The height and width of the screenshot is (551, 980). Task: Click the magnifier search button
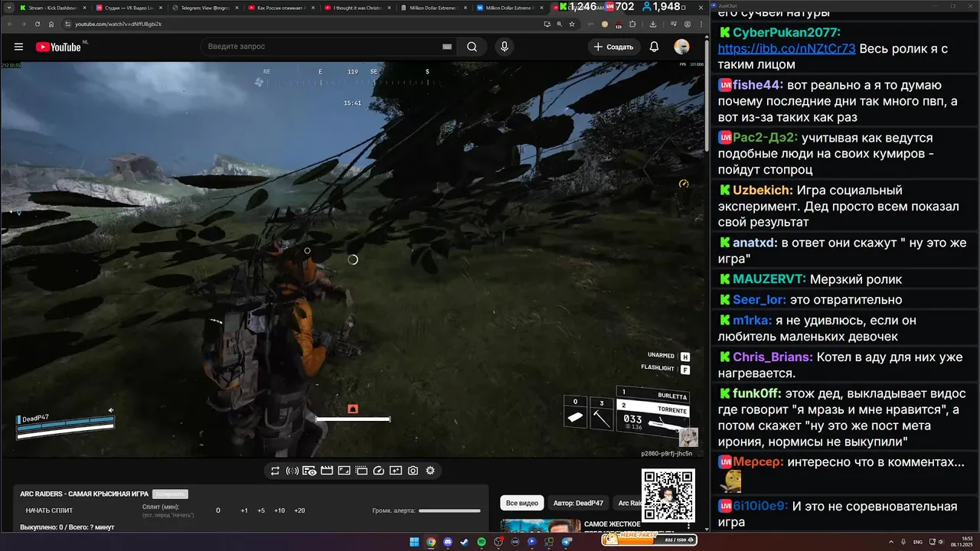click(472, 47)
